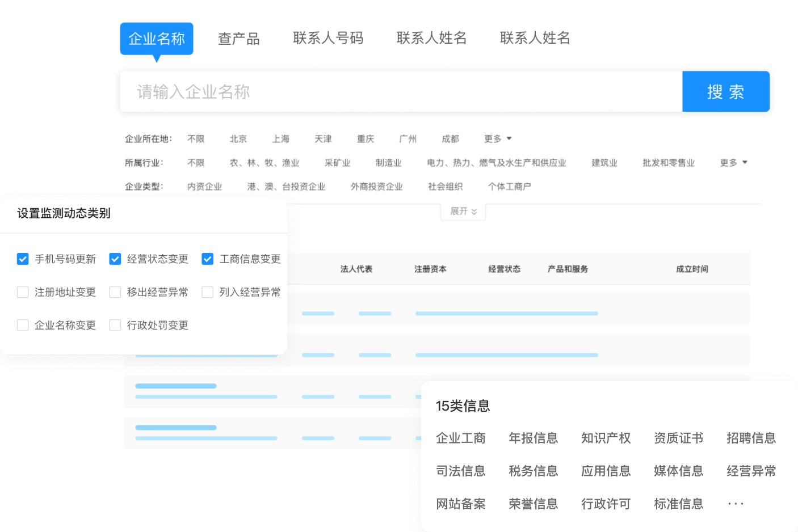Check 企业名称变更 monitoring option
Viewport: 798px width, 532px height.
(23, 325)
